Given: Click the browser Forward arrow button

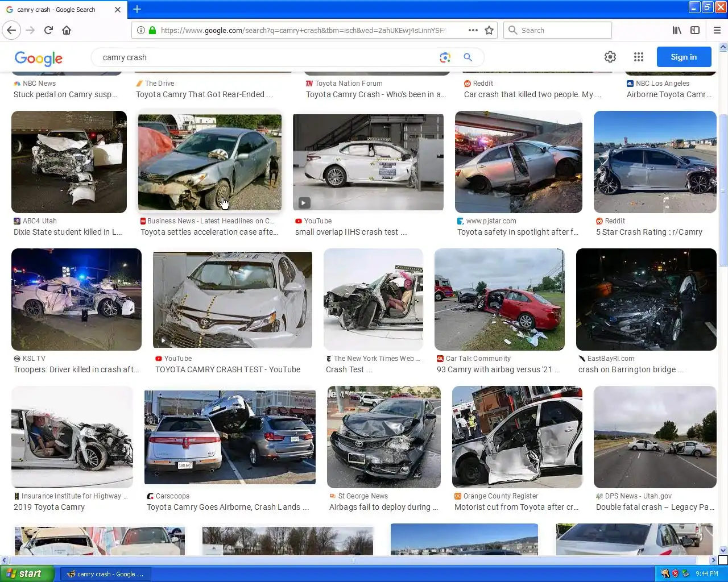Looking at the screenshot, I should [30, 30].
